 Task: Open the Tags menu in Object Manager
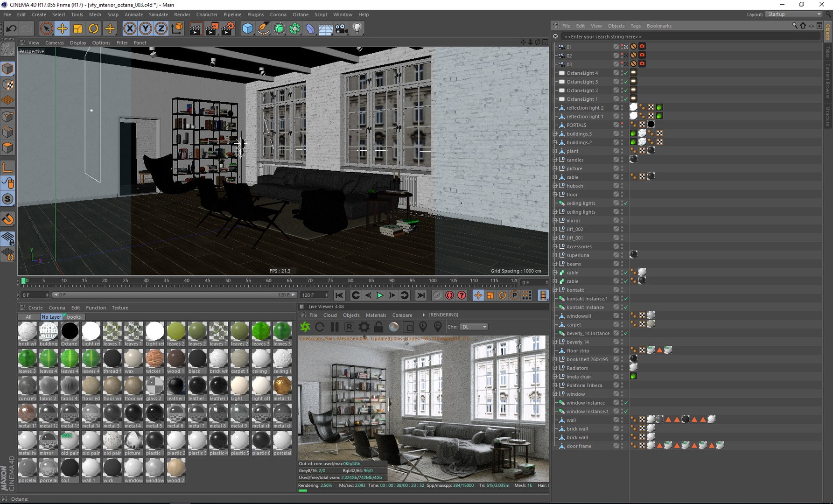pyautogui.click(x=635, y=26)
